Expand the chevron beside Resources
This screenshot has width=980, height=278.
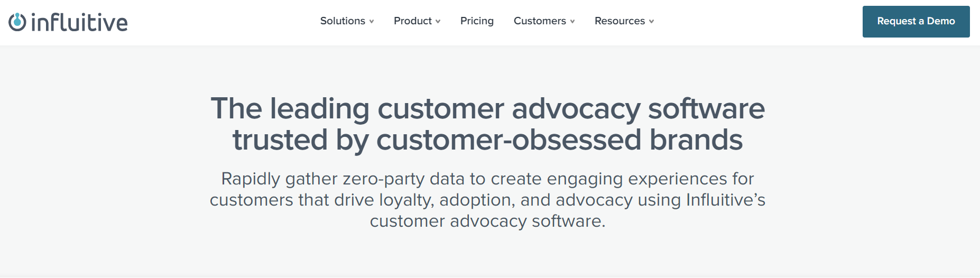pos(652,22)
